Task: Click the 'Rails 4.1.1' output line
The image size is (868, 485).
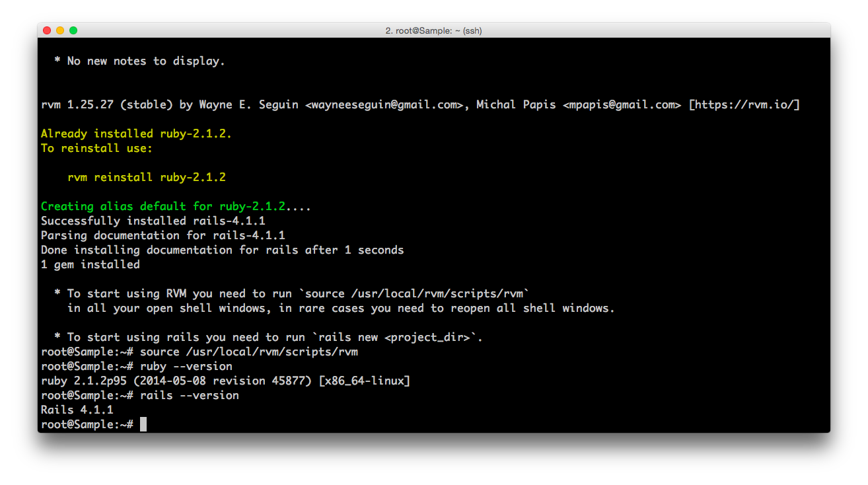Action: 77,410
